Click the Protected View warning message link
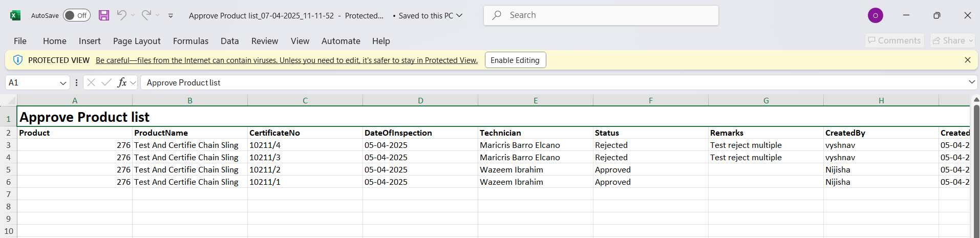Image resolution: width=980 pixels, height=238 pixels. 286,60
